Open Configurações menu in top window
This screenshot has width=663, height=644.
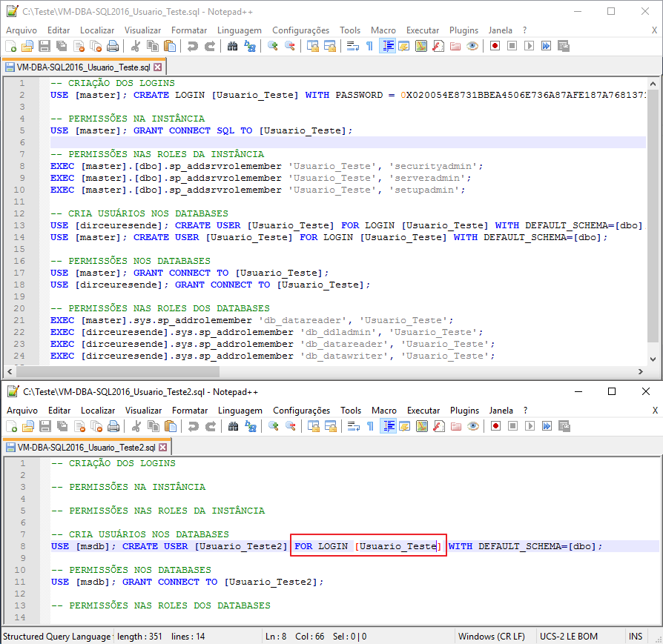click(x=300, y=30)
